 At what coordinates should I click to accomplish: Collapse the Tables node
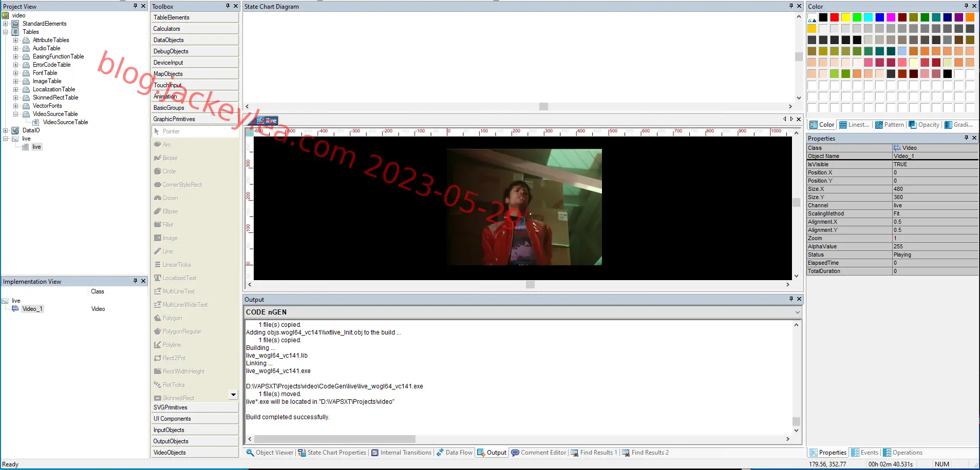click(5, 32)
